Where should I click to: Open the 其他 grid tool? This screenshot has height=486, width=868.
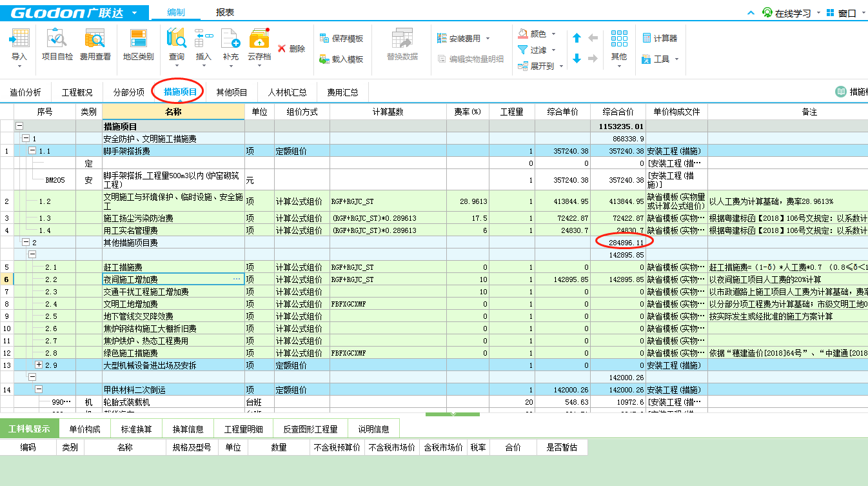619,47
